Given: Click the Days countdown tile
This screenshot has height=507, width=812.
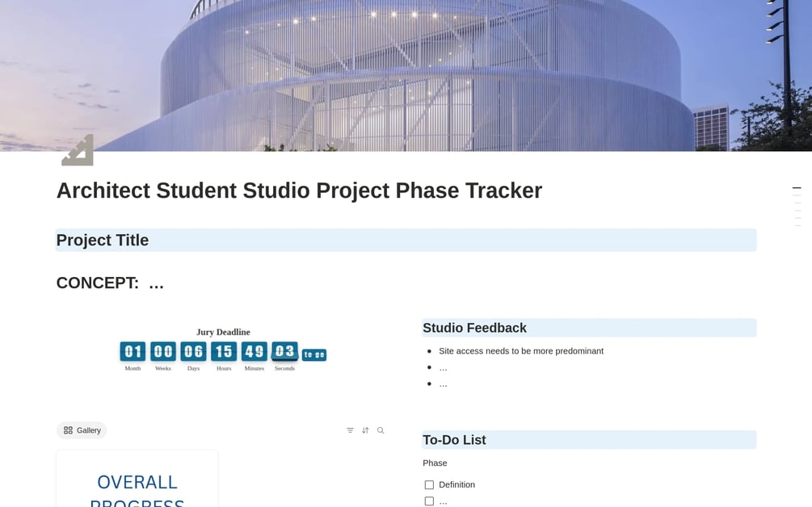Looking at the screenshot, I should pyautogui.click(x=193, y=351).
